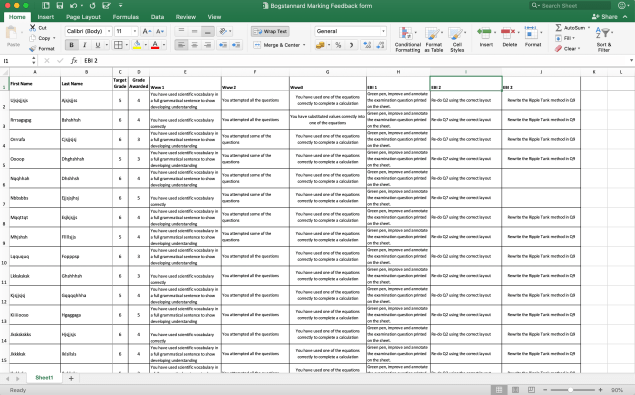Switch to the View tab
635x395 pixels.
tap(214, 17)
